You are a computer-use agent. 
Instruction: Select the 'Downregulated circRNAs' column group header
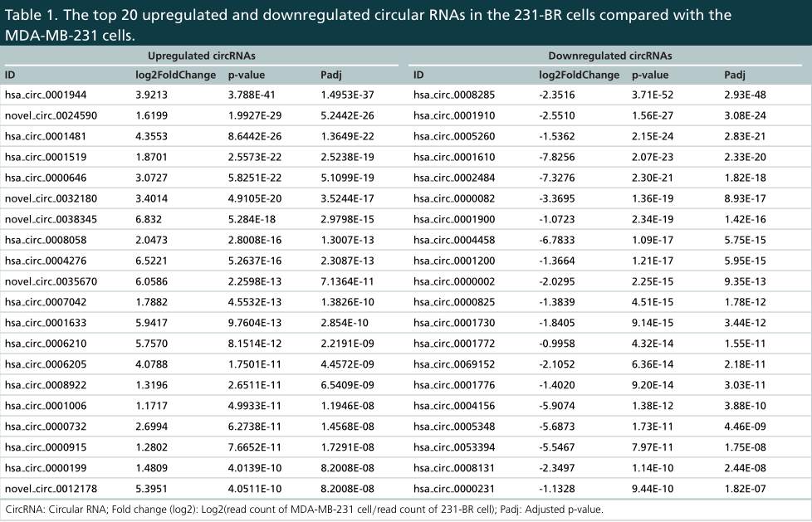[x=609, y=56]
